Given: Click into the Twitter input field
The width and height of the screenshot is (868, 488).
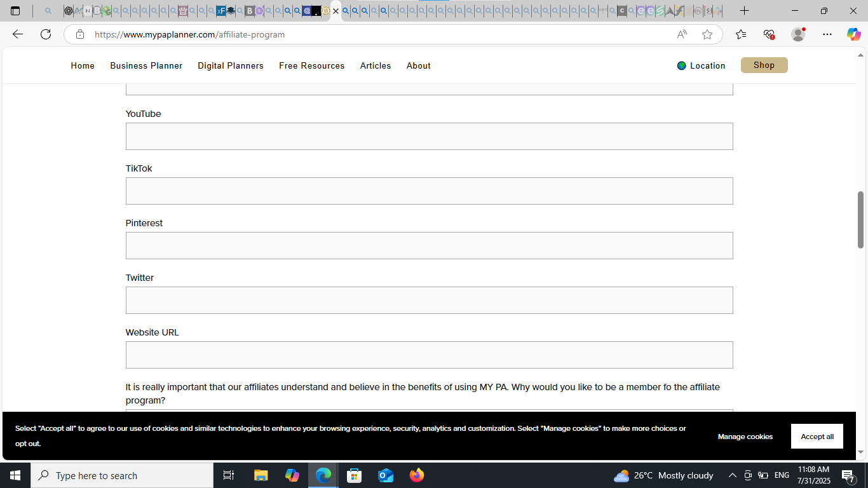Looking at the screenshot, I should coord(429,300).
